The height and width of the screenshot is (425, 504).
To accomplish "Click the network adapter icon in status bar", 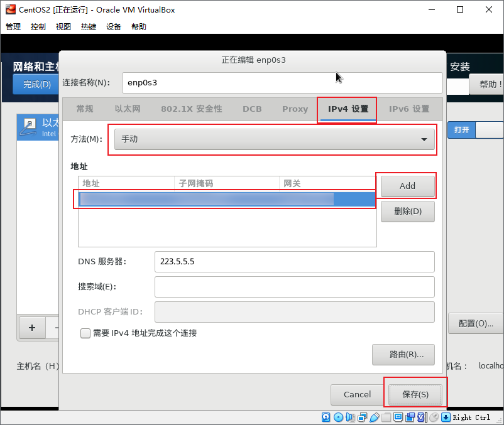I will [x=362, y=417].
